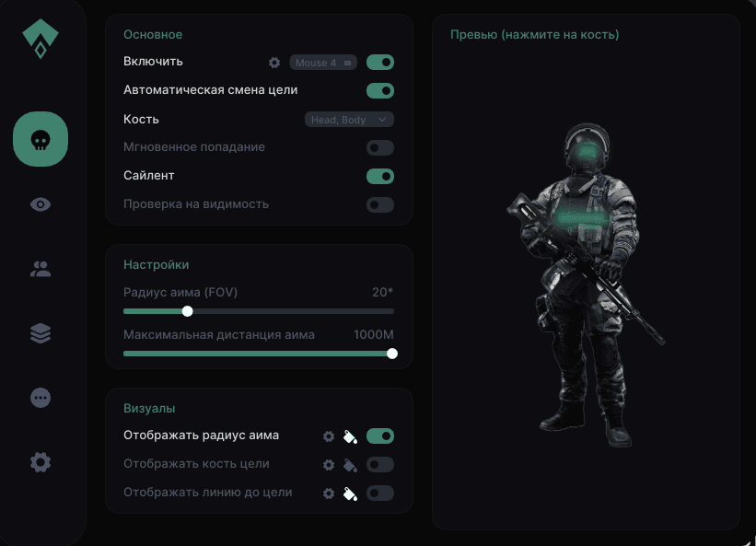Open settings via sidebar gear icon

coord(41,462)
